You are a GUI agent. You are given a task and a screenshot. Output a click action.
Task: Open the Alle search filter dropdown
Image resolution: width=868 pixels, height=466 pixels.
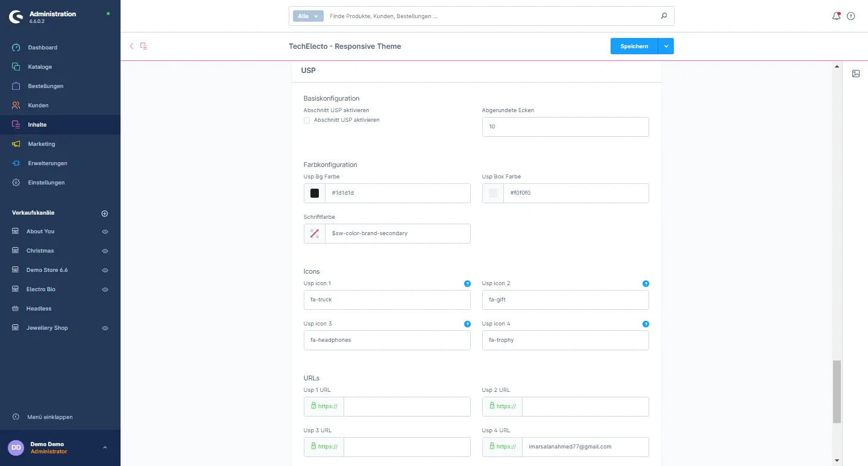coord(308,16)
